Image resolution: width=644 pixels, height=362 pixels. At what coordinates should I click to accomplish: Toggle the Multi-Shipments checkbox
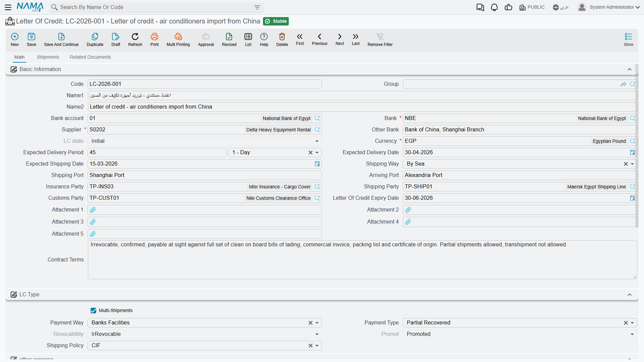click(93, 311)
